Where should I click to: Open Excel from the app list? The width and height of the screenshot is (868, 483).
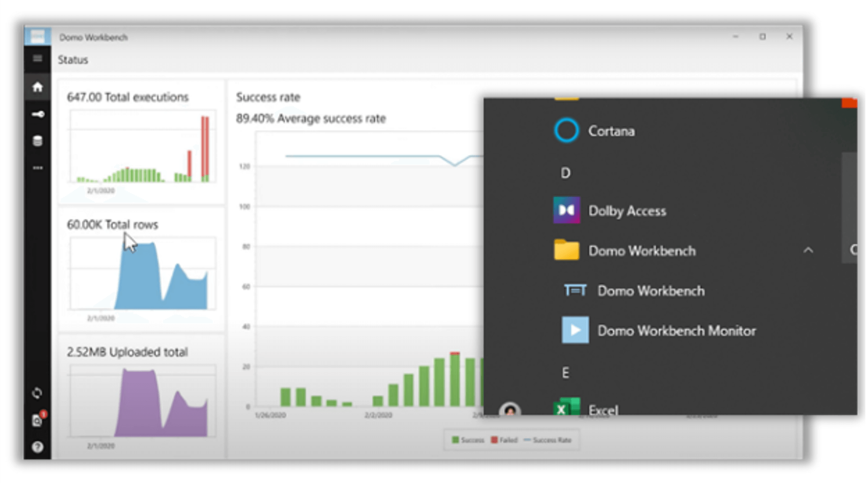point(602,409)
